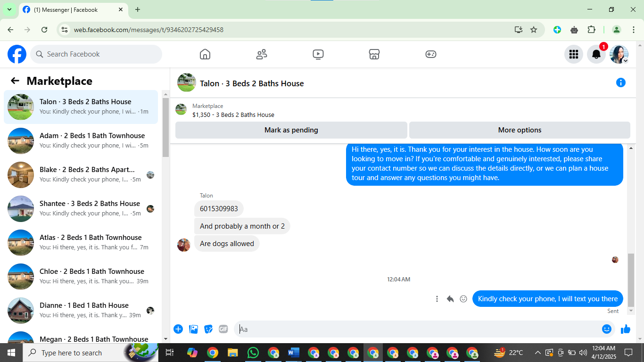Click the '6015309983' message bubble

pyautogui.click(x=219, y=209)
